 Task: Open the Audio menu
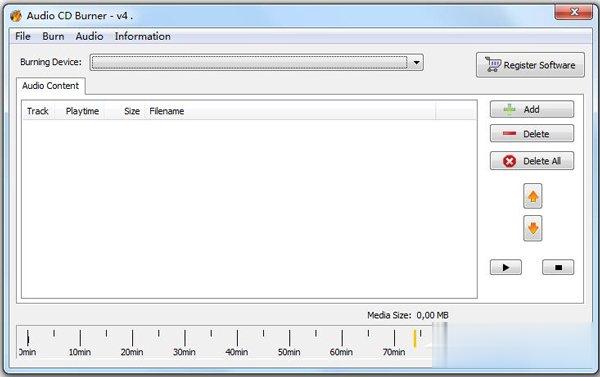tap(90, 36)
